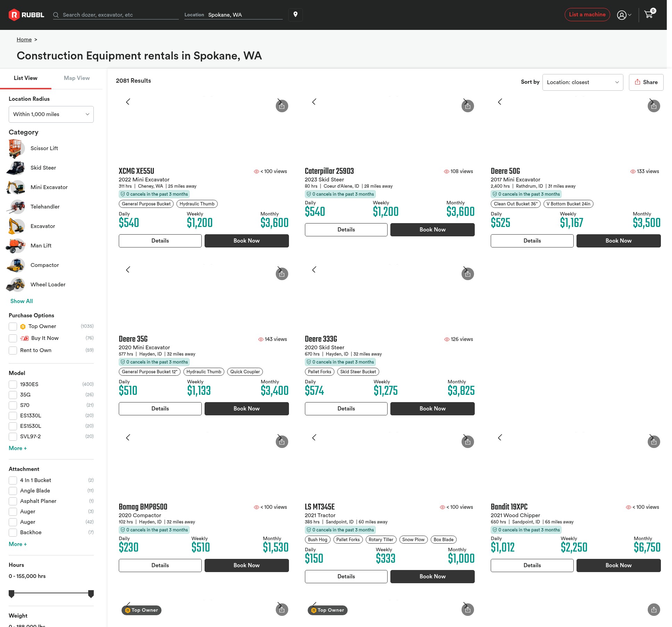The image size is (672, 627).
Task: Select the Wheel Loader category icon
Action: coord(16,285)
